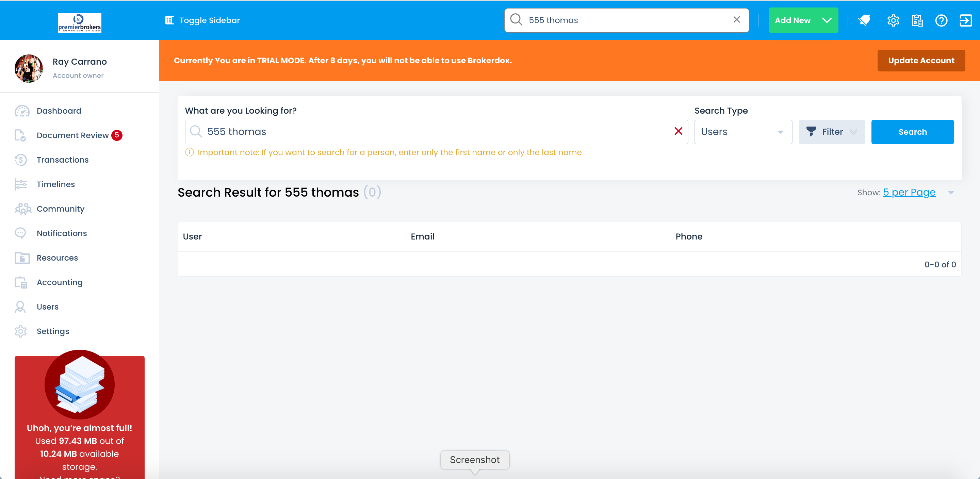Click the 'Search Result for 555 thomas' heading
The height and width of the screenshot is (479, 980).
pyautogui.click(x=268, y=192)
